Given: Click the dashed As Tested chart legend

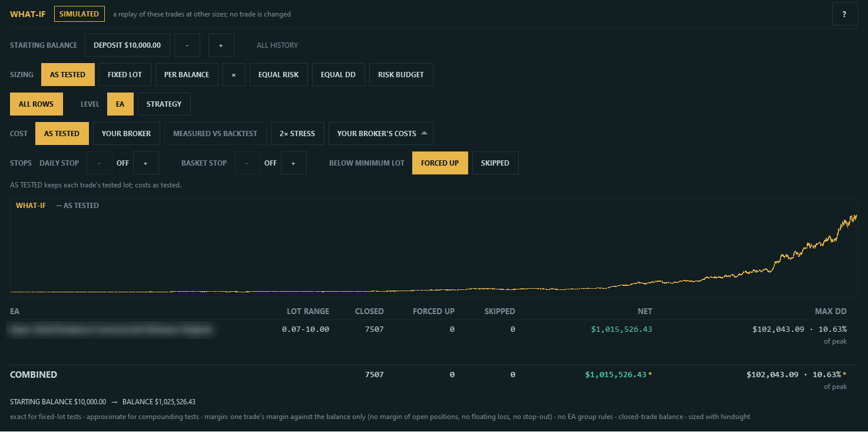Looking at the screenshot, I should [78, 206].
